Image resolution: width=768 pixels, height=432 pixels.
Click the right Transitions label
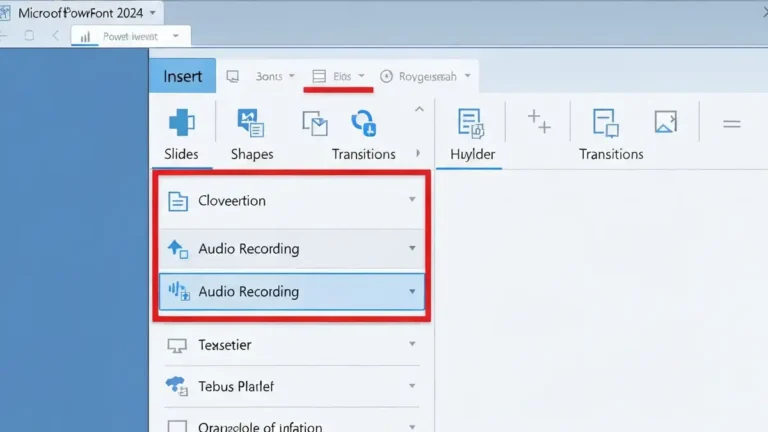pos(611,154)
